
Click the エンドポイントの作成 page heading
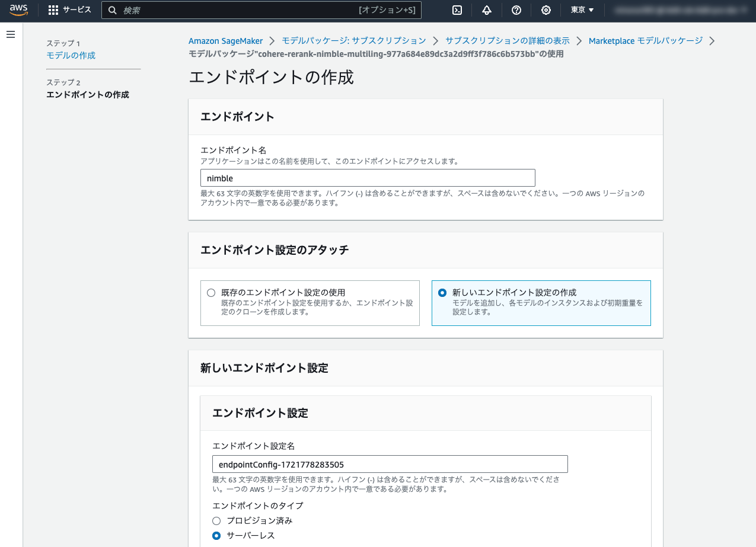271,77
